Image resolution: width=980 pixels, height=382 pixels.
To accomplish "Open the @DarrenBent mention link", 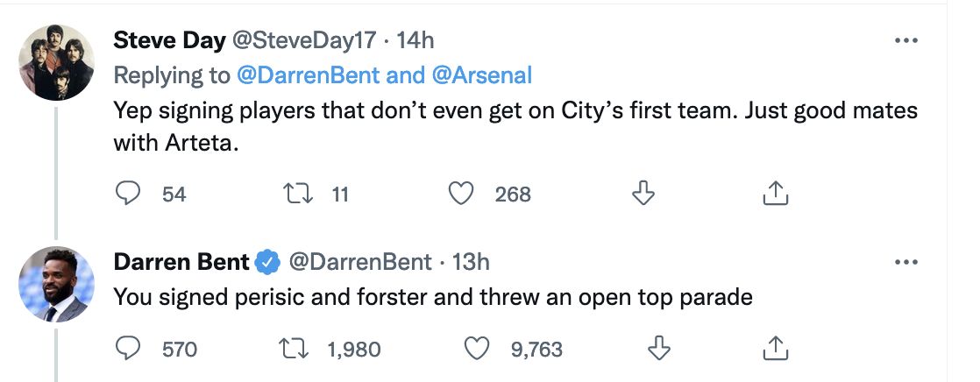I will pos(309,75).
